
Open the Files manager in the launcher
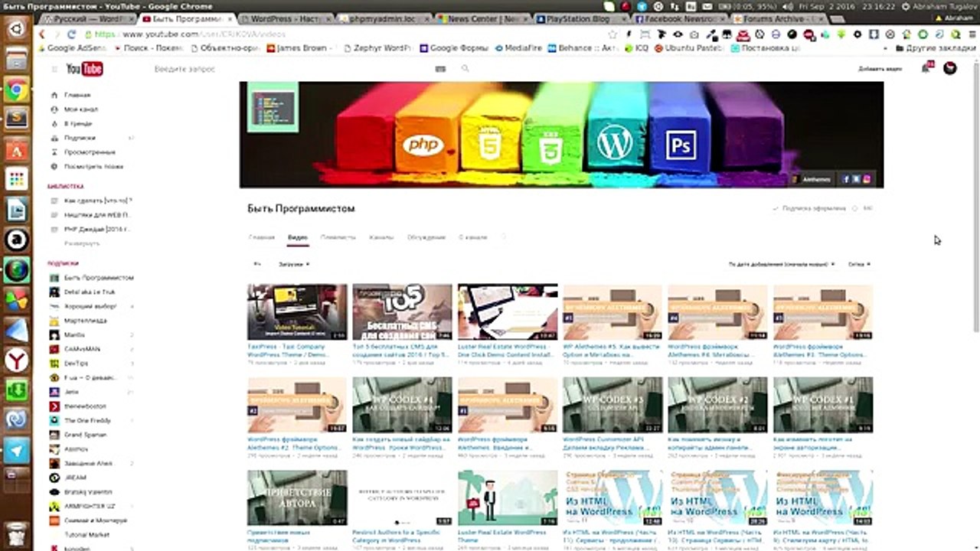click(16, 60)
